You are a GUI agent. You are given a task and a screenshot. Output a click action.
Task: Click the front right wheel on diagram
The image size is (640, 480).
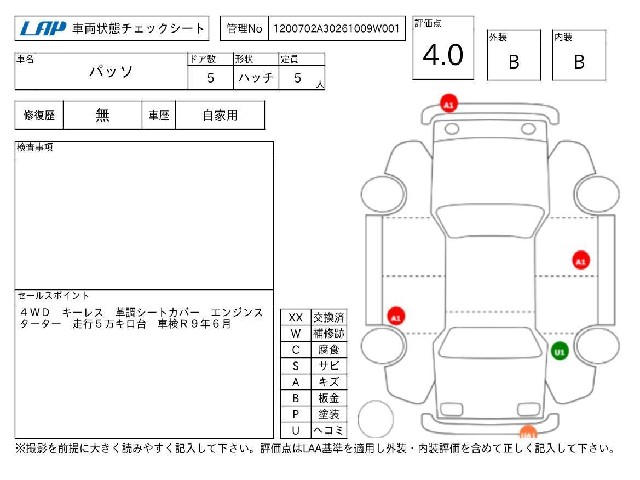[x=596, y=194]
